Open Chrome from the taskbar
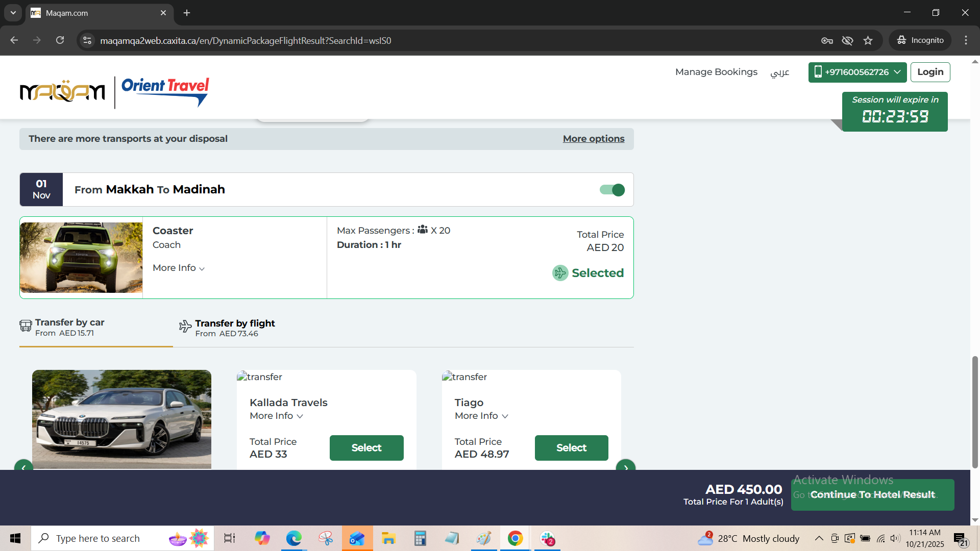Viewport: 980px width, 551px height. click(x=515, y=538)
